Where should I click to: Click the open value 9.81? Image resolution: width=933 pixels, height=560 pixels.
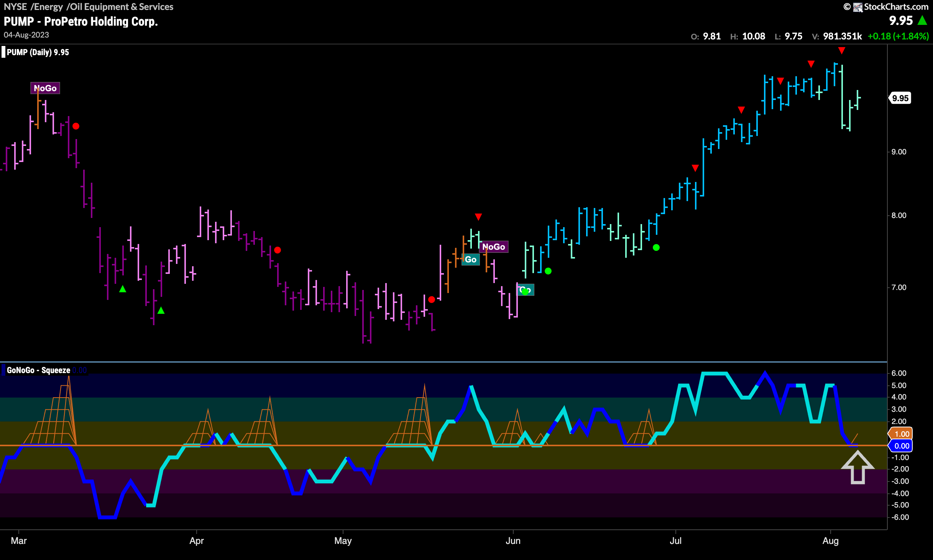pyautogui.click(x=712, y=36)
